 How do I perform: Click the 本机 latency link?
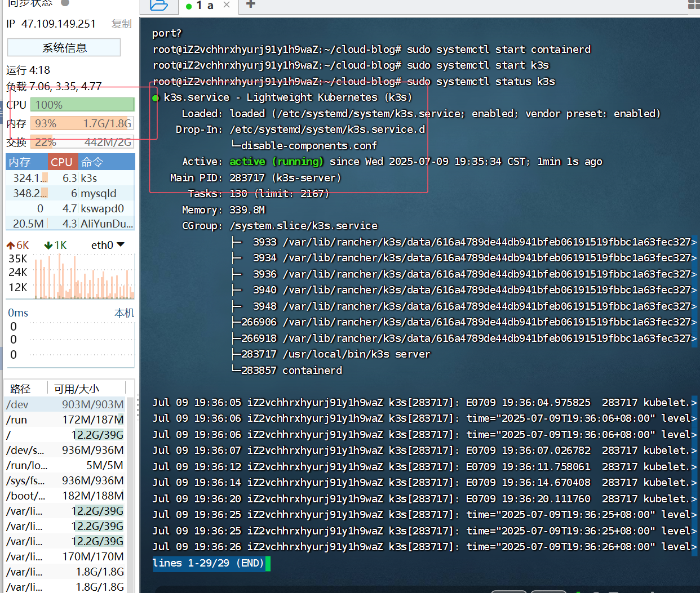(x=124, y=313)
